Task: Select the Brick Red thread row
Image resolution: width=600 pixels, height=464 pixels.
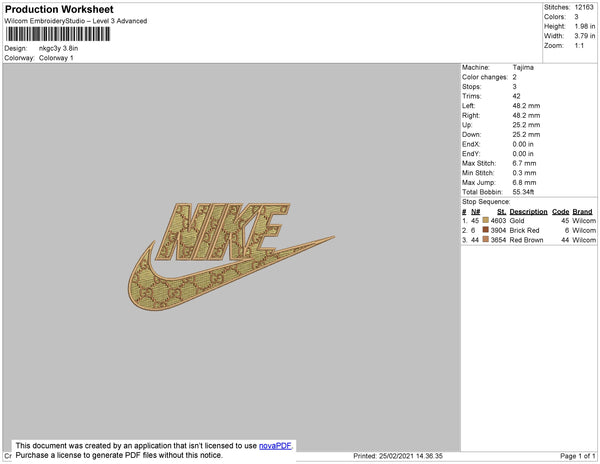Action: [529, 230]
